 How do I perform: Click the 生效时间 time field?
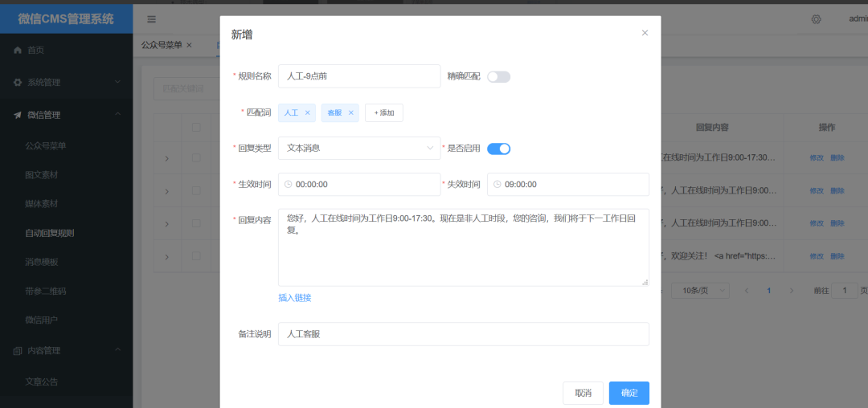point(359,185)
